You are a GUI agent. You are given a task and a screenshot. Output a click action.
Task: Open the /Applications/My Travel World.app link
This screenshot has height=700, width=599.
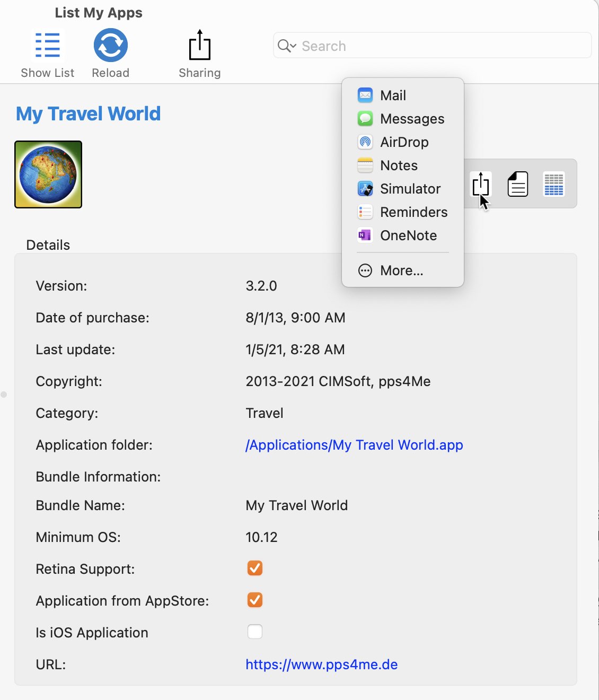coord(354,445)
